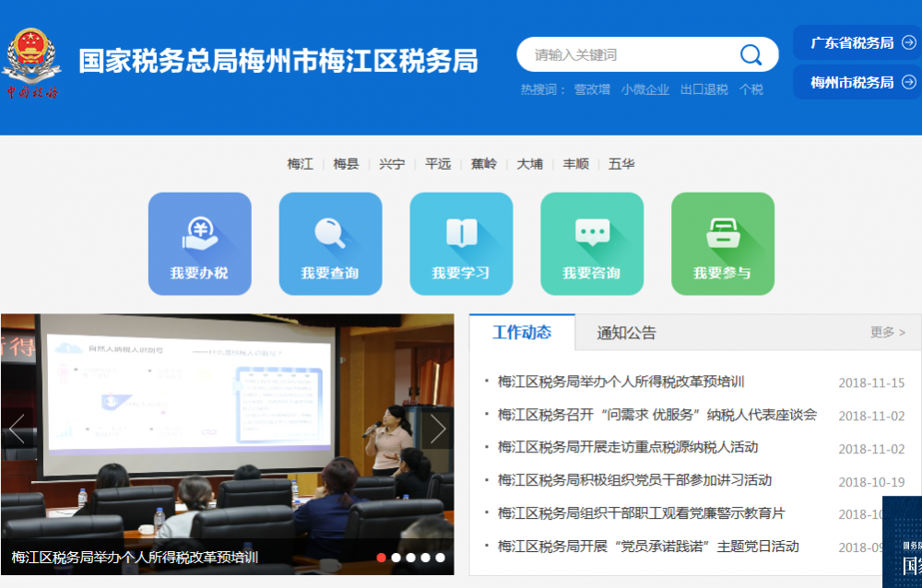Open the 我要学习 learning icon
Screen dimensions: 922x588
[x=461, y=242]
